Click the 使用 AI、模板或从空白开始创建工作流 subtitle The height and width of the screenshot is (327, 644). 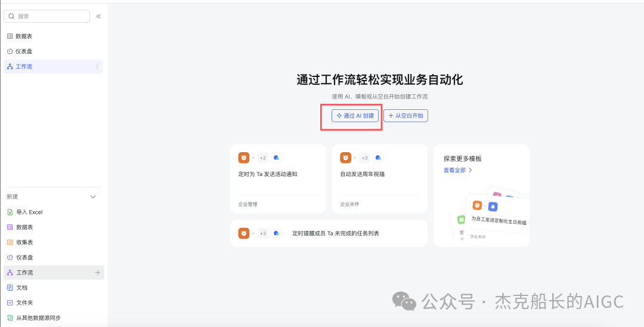[380, 97]
